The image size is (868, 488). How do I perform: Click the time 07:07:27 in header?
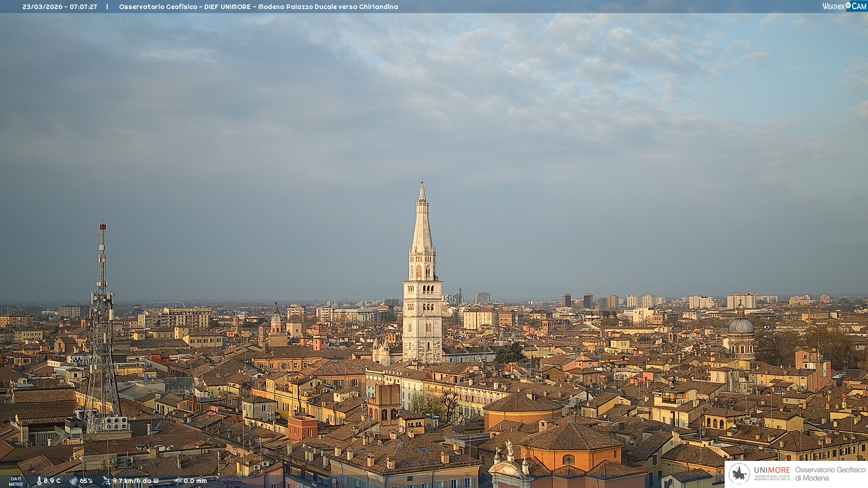tap(83, 7)
